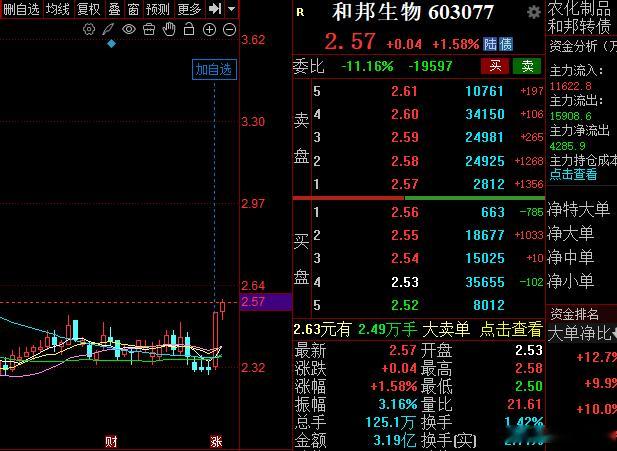Image resolution: width=617 pixels, height=451 pixels.
Task: Open the 更多 menu in toolbar
Action: [x=189, y=9]
